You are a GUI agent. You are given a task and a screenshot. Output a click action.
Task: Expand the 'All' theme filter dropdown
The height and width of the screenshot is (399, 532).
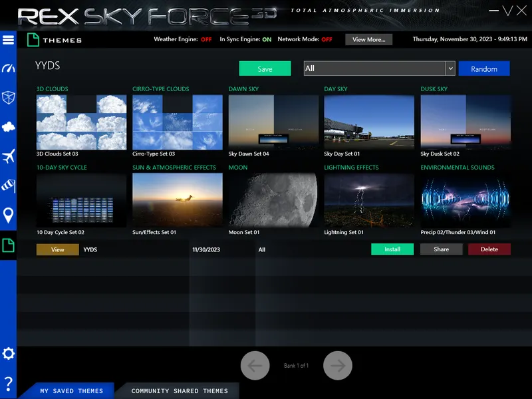(450, 68)
